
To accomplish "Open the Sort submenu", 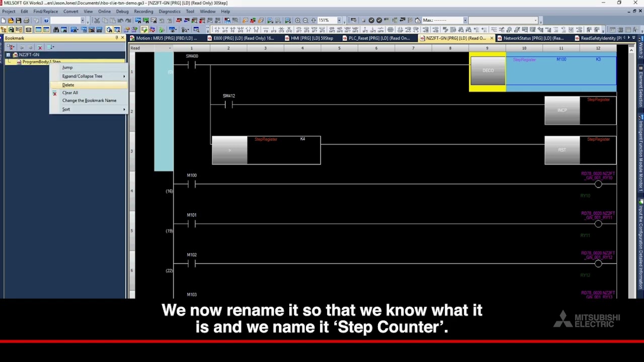I will (x=89, y=110).
